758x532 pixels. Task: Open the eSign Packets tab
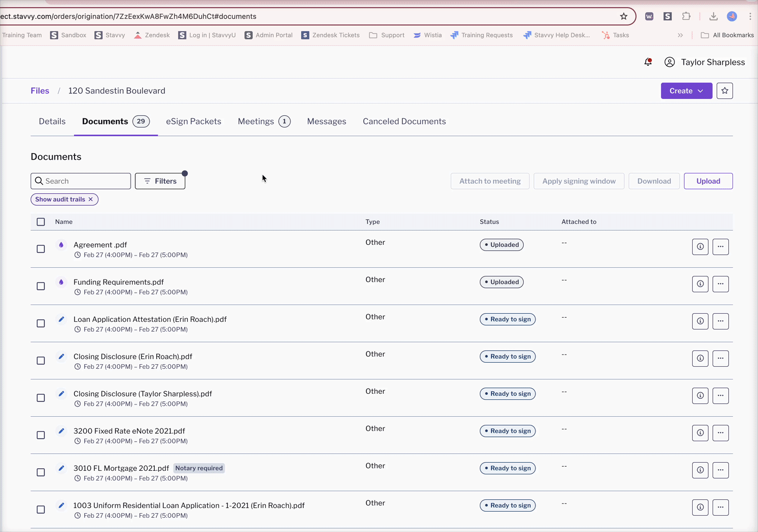[x=193, y=121]
